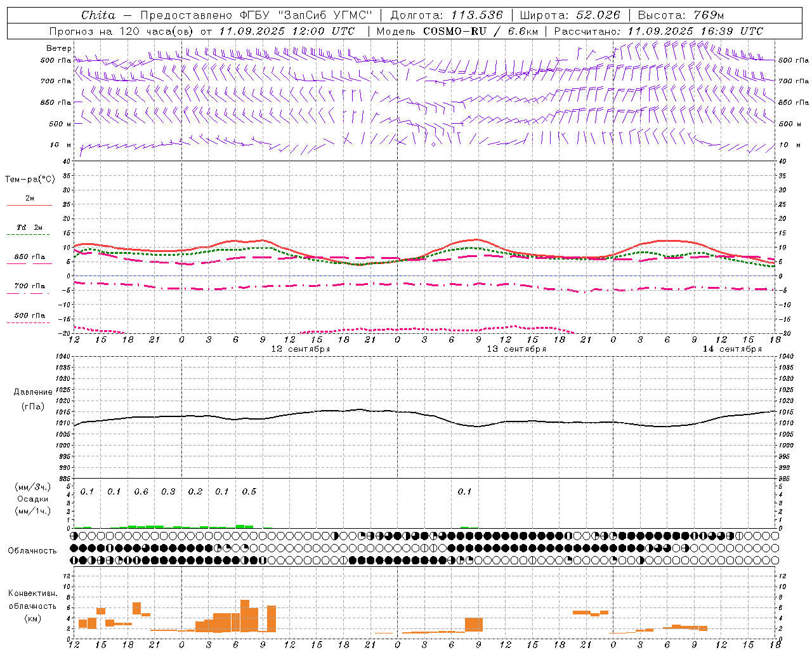This screenshot has width=812, height=650.
Task: Click the tallest orange convective cloud bar
Action: tap(245, 616)
